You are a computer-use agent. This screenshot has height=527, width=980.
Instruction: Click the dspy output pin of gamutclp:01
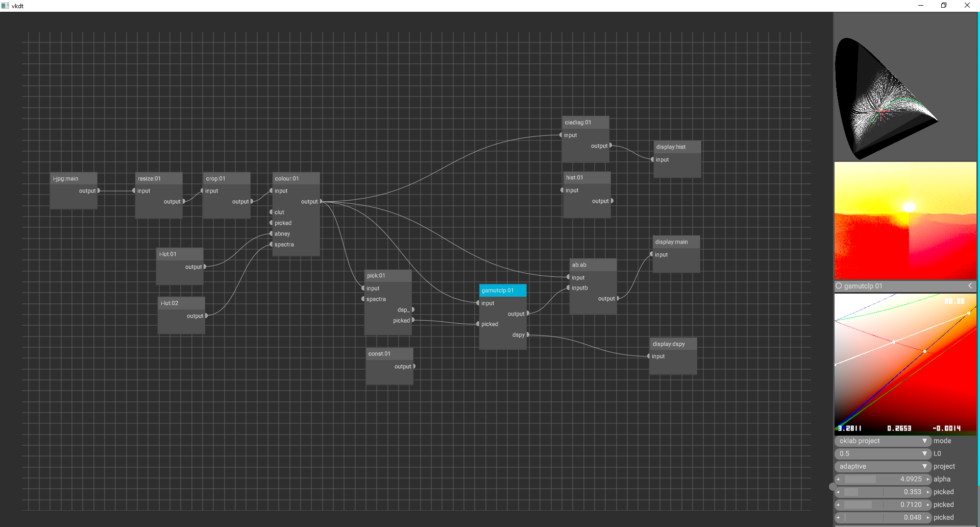click(527, 334)
